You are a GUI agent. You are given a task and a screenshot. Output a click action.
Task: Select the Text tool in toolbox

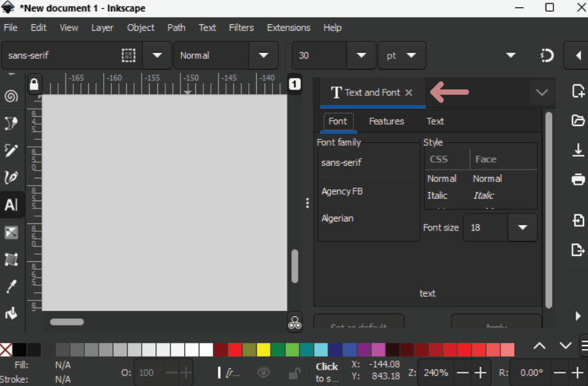(x=11, y=205)
